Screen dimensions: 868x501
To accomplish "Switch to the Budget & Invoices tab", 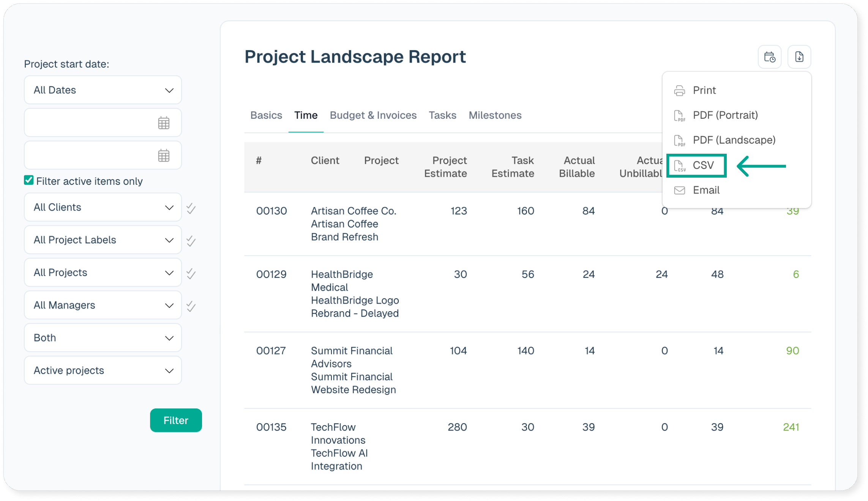I will tap(373, 115).
